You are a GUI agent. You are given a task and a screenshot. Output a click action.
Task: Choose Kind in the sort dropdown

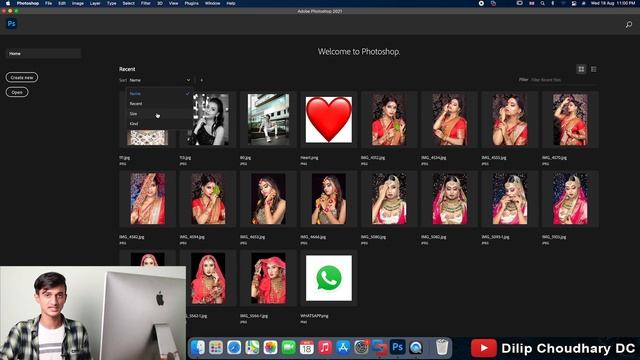[x=159, y=124]
